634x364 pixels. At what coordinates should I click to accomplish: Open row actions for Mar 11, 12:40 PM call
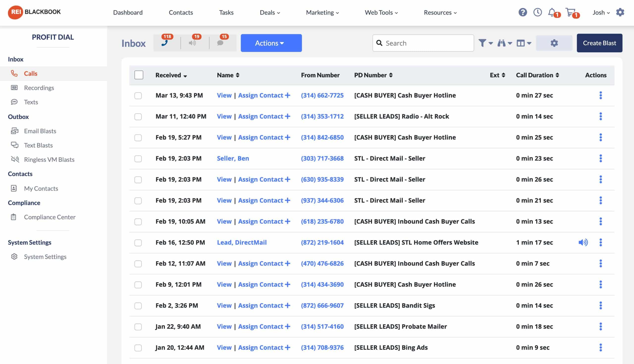pos(601,116)
